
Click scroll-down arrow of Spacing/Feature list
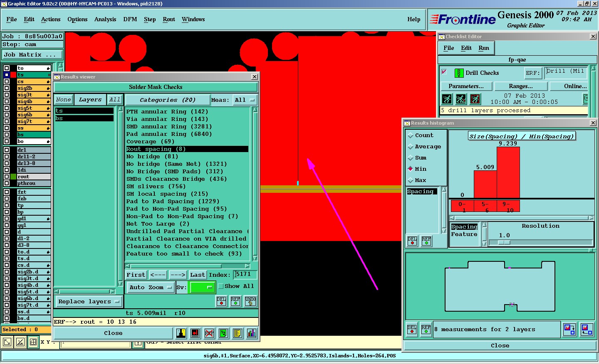coord(484,244)
